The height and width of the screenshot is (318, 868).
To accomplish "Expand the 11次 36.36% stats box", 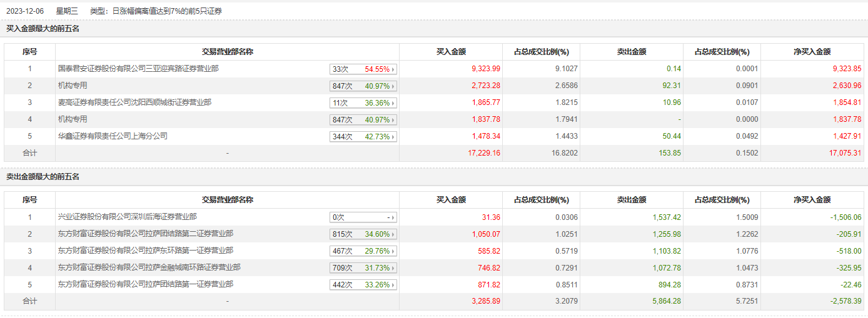I will coord(364,103).
